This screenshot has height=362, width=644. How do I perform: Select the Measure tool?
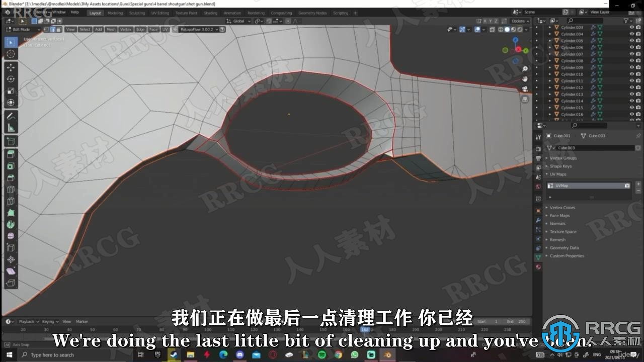[11, 128]
